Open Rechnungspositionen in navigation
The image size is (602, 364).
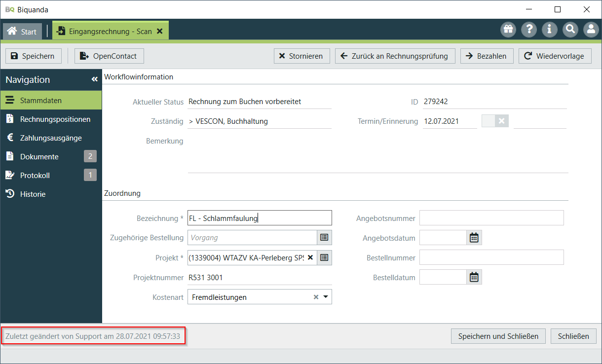pos(55,119)
